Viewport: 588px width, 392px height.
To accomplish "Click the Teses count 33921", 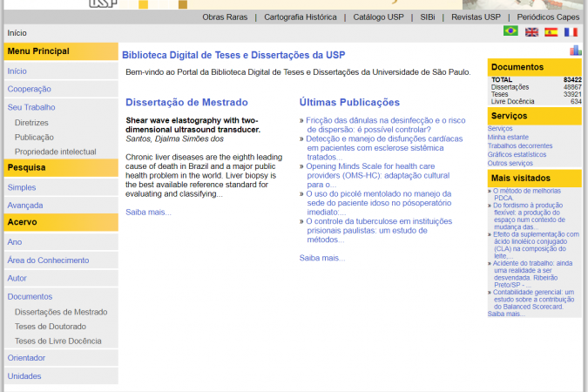I will coord(572,94).
